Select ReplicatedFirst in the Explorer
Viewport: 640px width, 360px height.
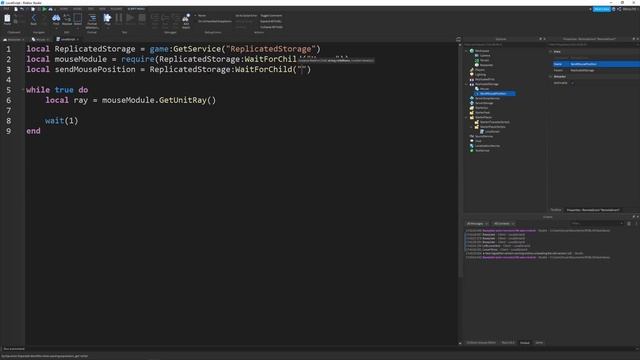pyautogui.click(x=484, y=79)
